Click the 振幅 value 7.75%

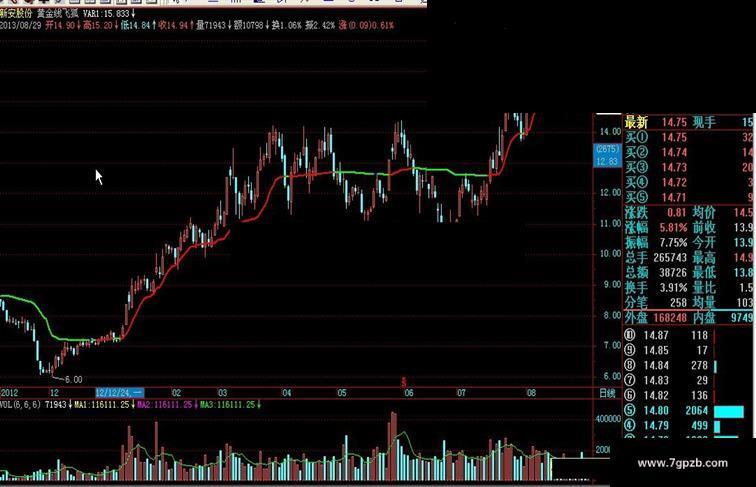coord(674,243)
